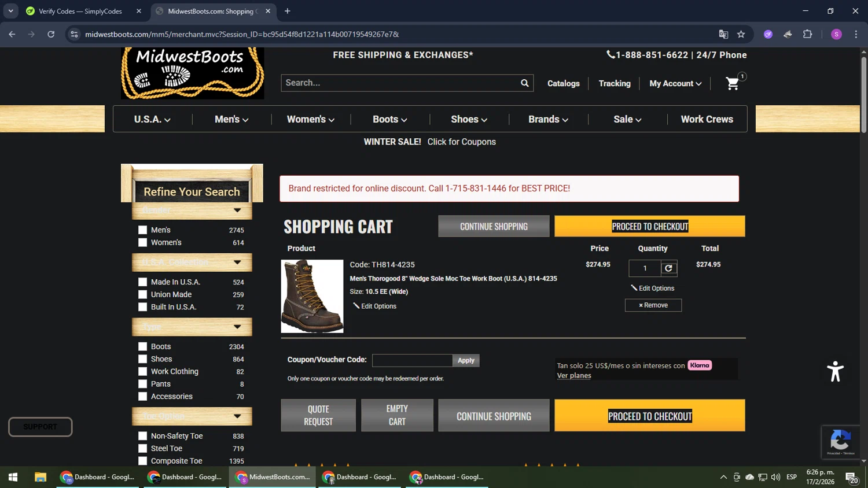This screenshot has height=488, width=868.
Task: Expand the Brands navigation dropdown
Action: click(548, 119)
